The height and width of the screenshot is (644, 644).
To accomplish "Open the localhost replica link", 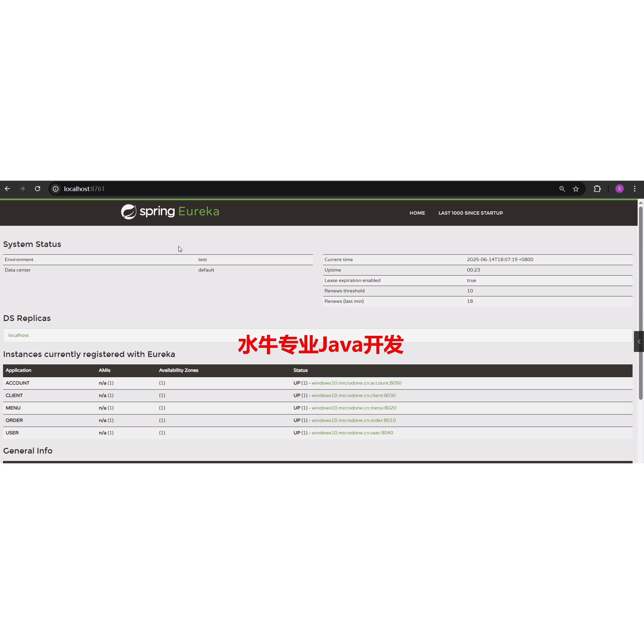I will pyautogui.click(x=19, y=335).
